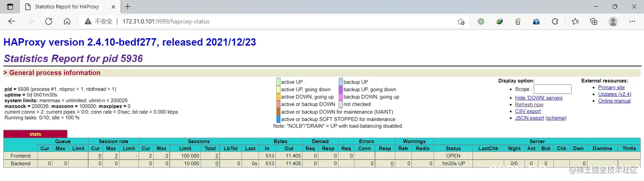This screenshot has height=181, width=644.
Task: Click the active or backup DOWN red swatch
Action: (x=278, y=104)
